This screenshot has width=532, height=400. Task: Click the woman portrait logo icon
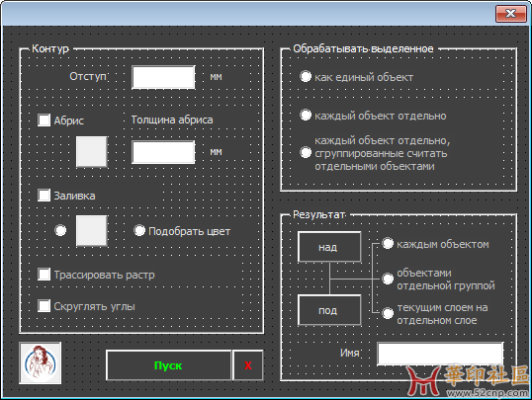pyautogui.click(x=40, y=363)
